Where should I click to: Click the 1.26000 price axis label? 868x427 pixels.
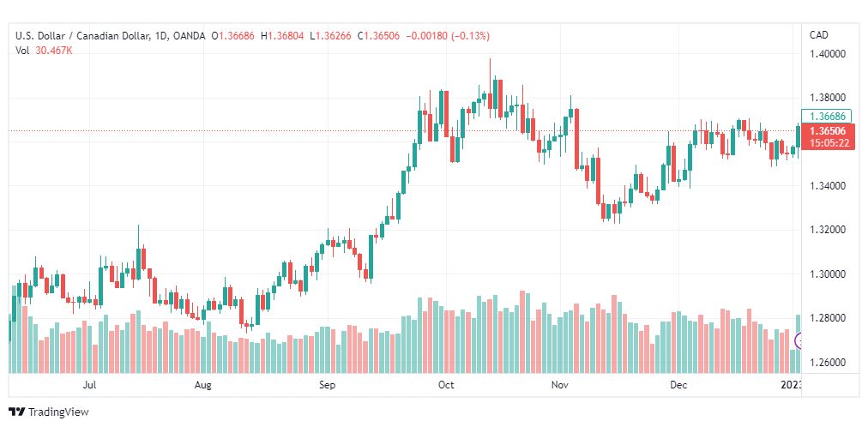click(x=827, y=363)
